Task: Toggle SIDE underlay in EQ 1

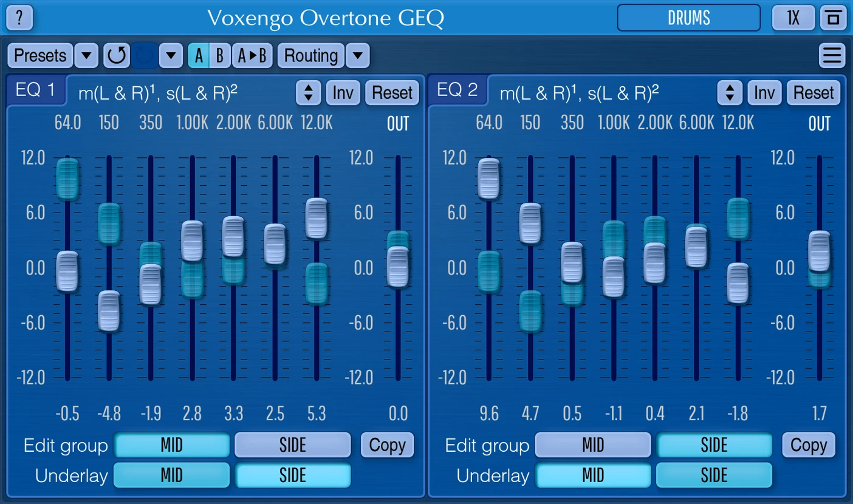Action: (293, 475)
